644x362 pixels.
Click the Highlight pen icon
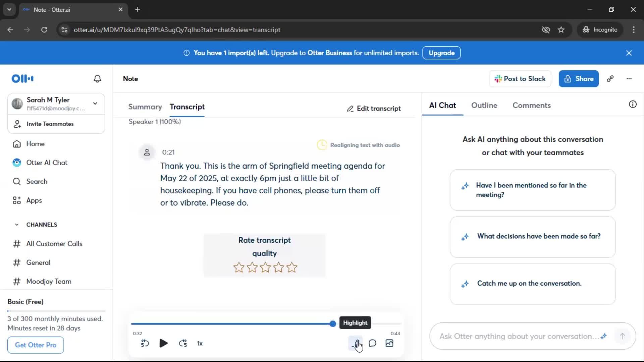coord(356,343)
